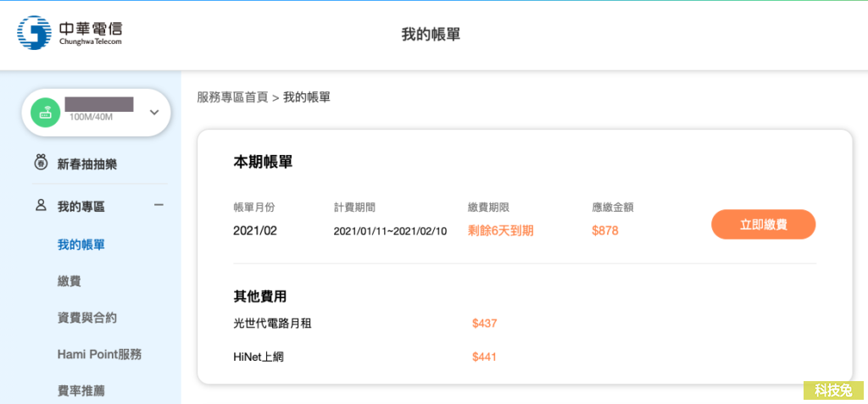Click amount due $878
The width and height of the screenshot is (868, 404).
coord(605,230)
